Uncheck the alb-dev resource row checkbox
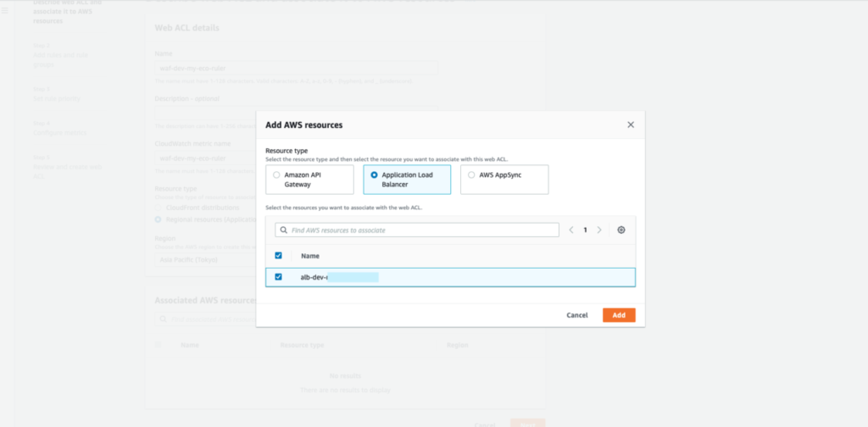The height and width of the screenshot is (427, 868). pyautogui.click(x=278, y=277)
